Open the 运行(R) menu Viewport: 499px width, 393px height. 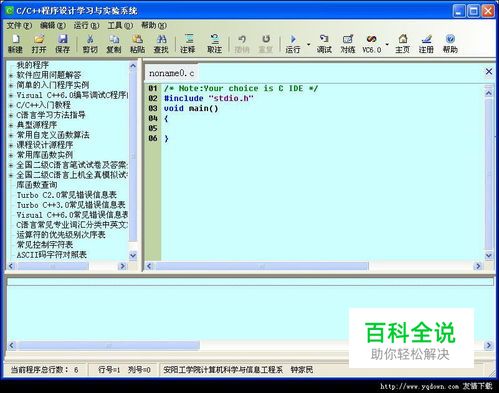[86, 25]
